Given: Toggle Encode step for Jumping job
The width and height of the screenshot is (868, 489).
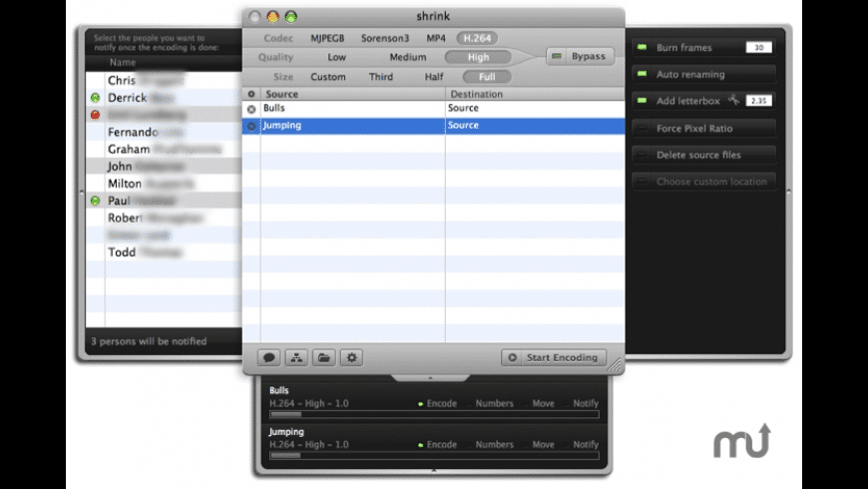Looking at the screenshot, I should click(437, 445).
